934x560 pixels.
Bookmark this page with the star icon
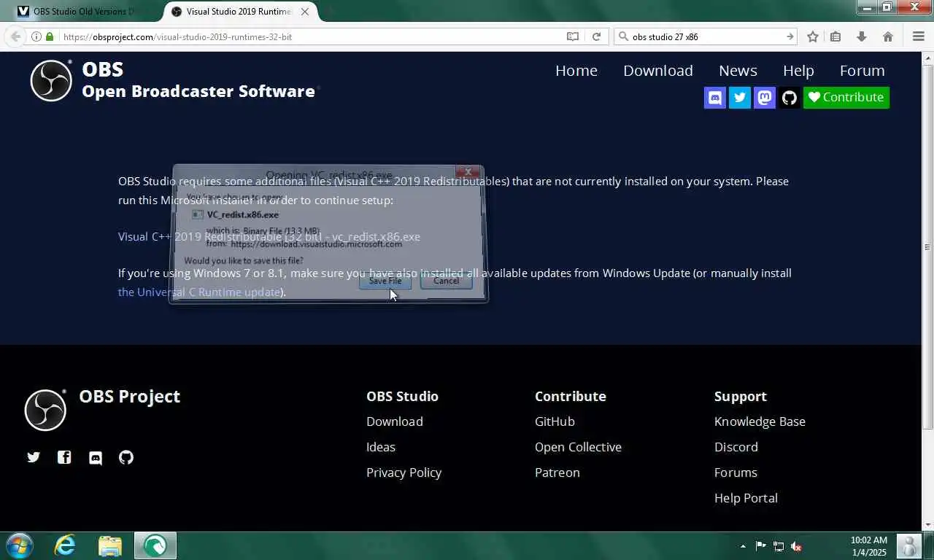tap(813, 36)
